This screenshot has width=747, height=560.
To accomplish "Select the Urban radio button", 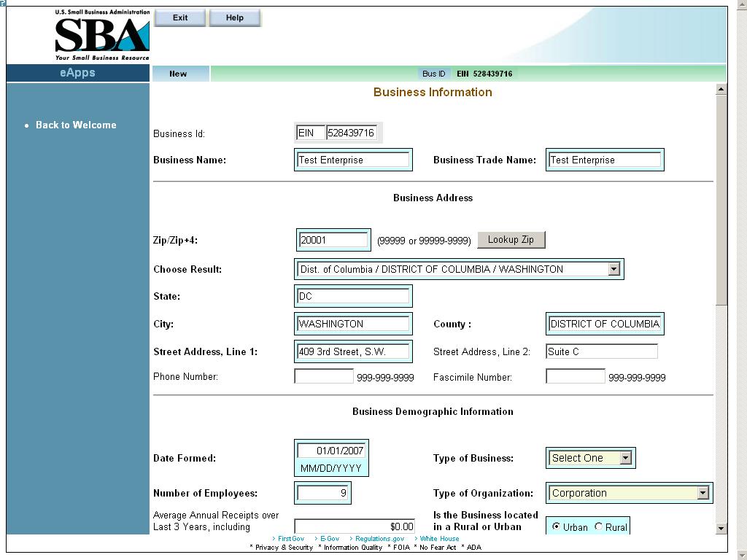I will pyautogui.click(x=557, y=526).
